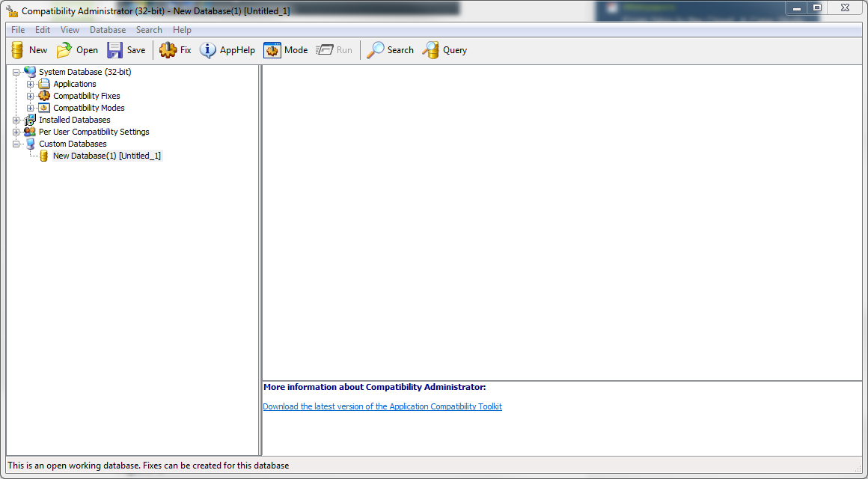Click the Open toolbar button label
This screenshot has height=479, width=868.
pyautogui.click(x=87, y=50)
